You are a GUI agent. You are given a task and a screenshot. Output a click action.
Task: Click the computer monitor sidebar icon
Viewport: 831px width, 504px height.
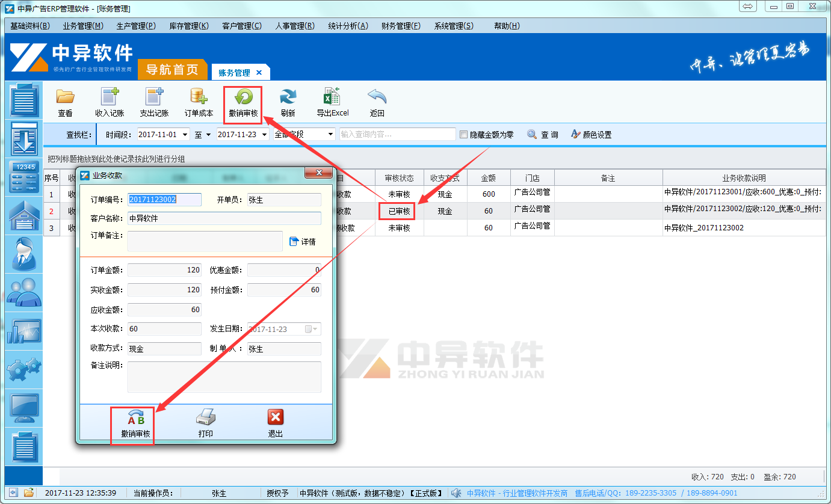[25, 408]
